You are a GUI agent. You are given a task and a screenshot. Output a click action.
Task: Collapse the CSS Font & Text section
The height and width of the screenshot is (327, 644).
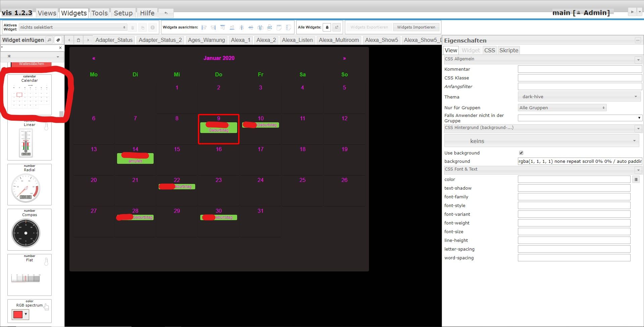(x=638, y=170)
